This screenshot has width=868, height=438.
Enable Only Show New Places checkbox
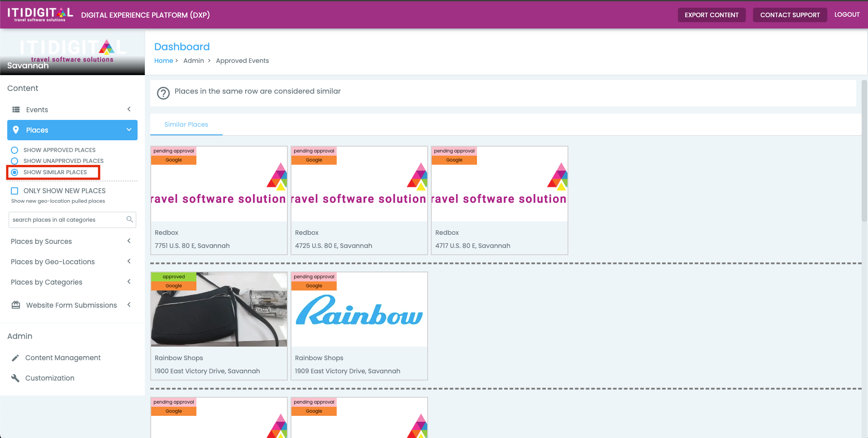[14, 191]
